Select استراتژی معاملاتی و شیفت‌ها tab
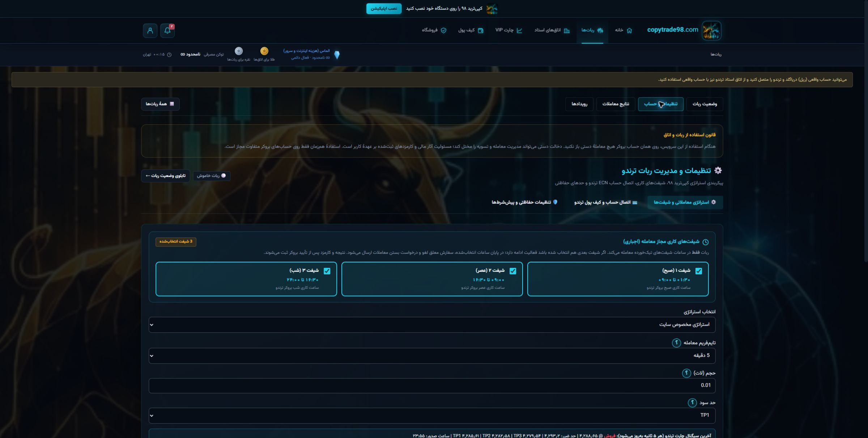 point(685,202)
